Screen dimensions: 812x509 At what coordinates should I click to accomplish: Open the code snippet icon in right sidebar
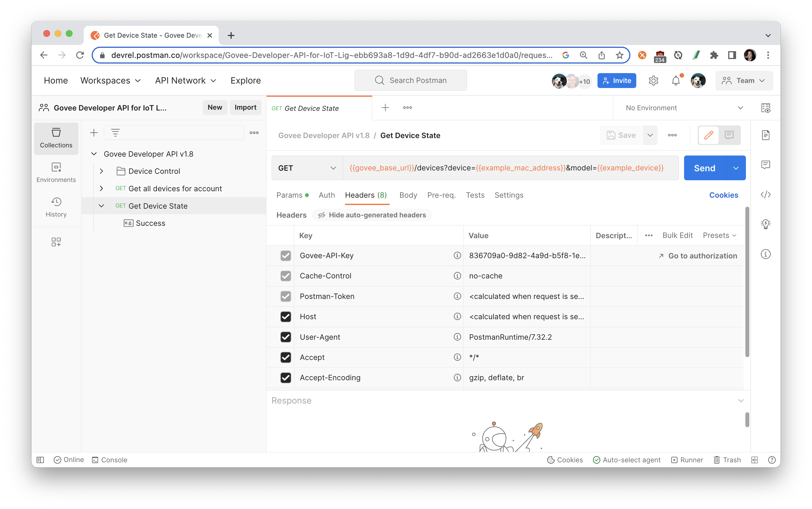pyautogui.click(x=766, y=195)
